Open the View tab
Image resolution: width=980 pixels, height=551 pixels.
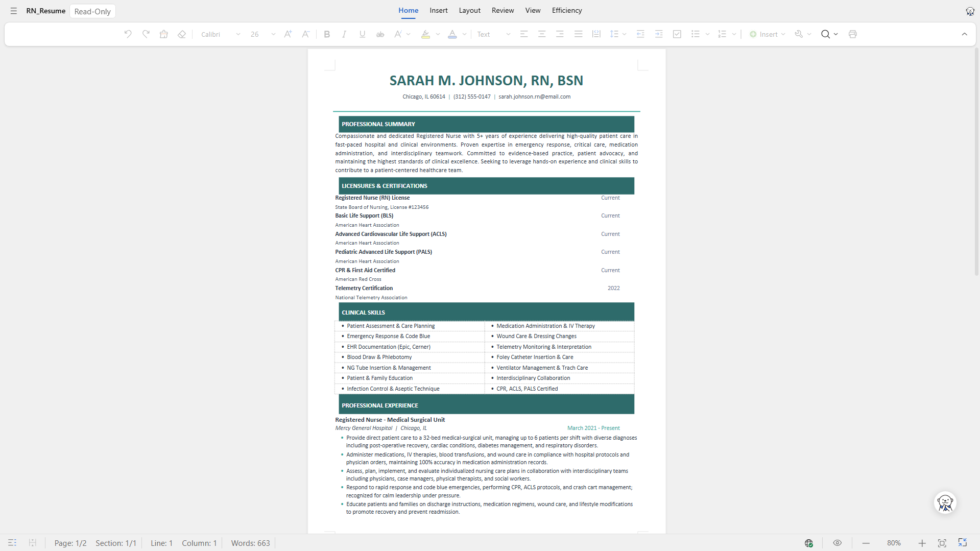click(x=533, y=11)
